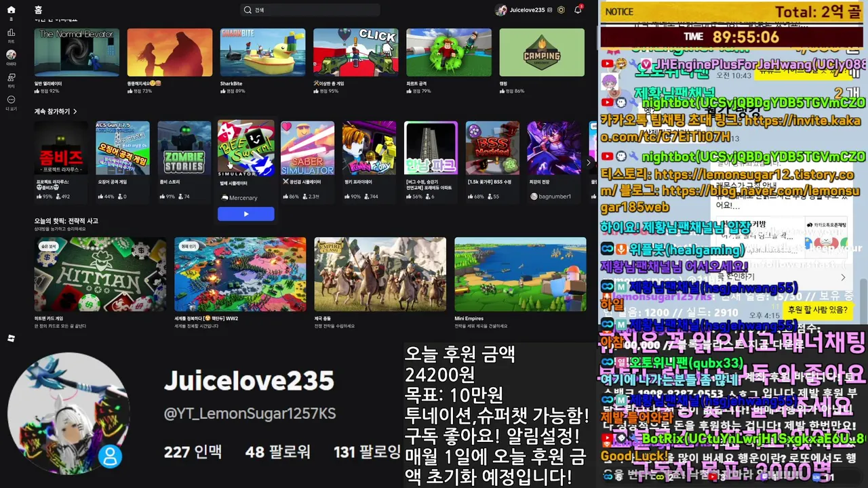Click the Windows logo icon at left edge

[11, 338]
